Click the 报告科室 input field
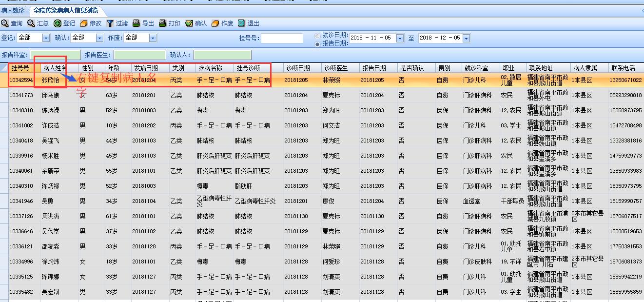This screenshot has height=302, width=644. click(55, 55)
